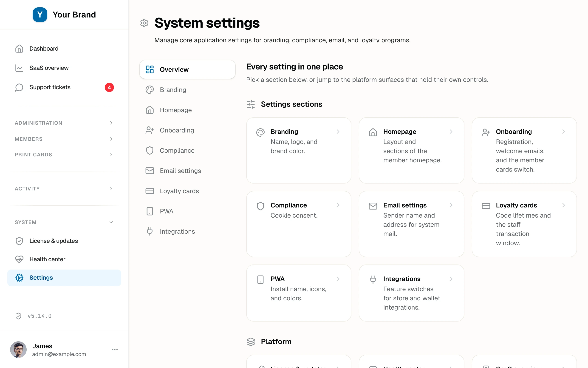Viewport: 588px width, 368px height.
Task: Click Overview tab grid icon
Action: click(x=150, y=69)
